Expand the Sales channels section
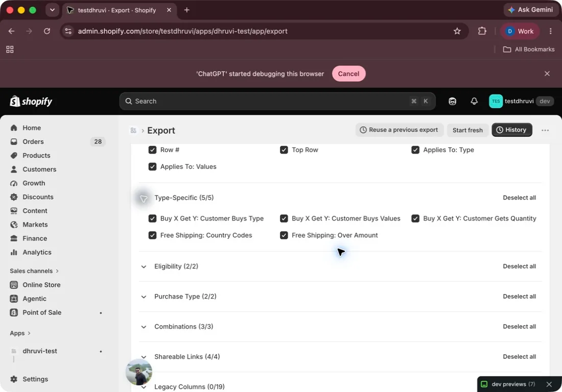 (34, 271)
